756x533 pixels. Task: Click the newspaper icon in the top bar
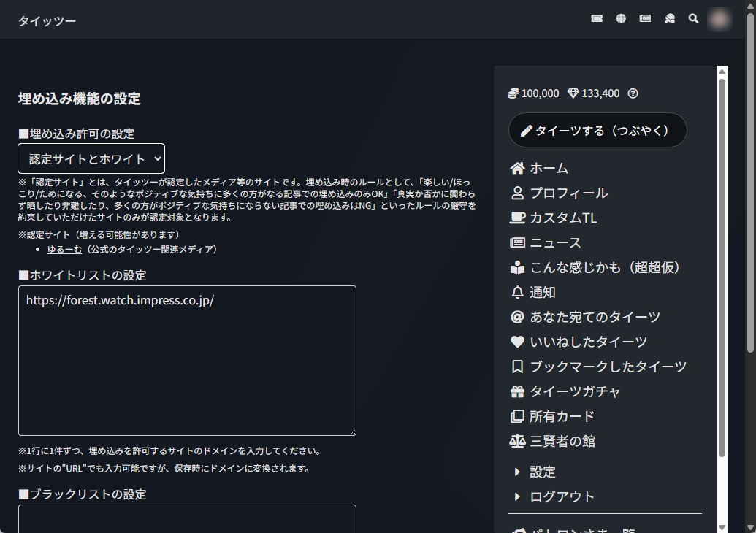pyautogui.click(x=644, y=18)
